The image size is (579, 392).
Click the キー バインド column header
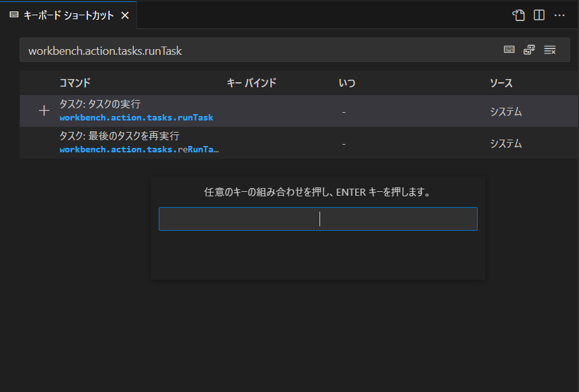pyautogui.click(x=251, y=83)
